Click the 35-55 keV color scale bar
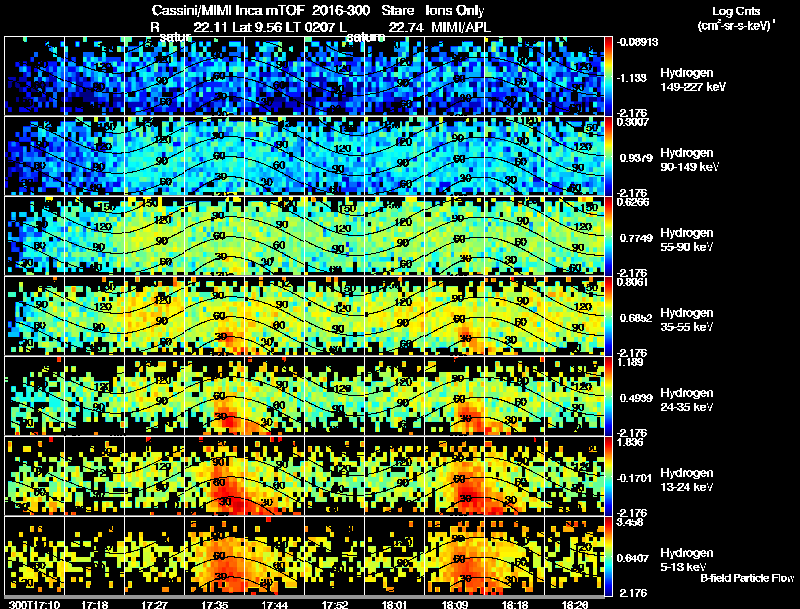This screenshot has height=609, width=800. [608, 316]
